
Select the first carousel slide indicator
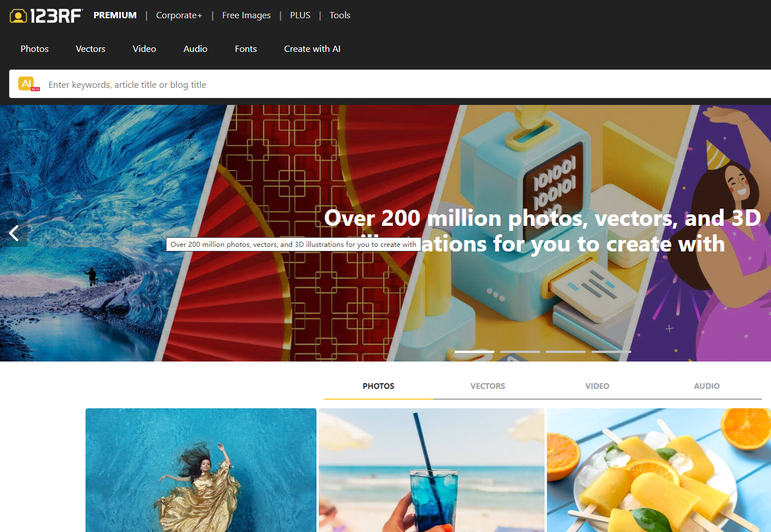pos(474,352)
